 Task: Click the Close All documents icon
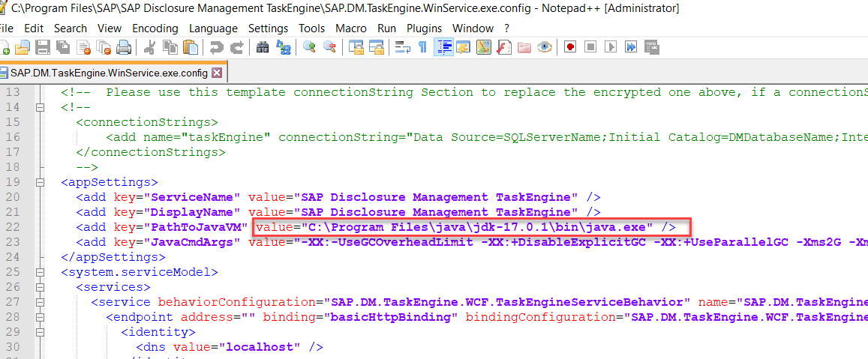(104, 47)
